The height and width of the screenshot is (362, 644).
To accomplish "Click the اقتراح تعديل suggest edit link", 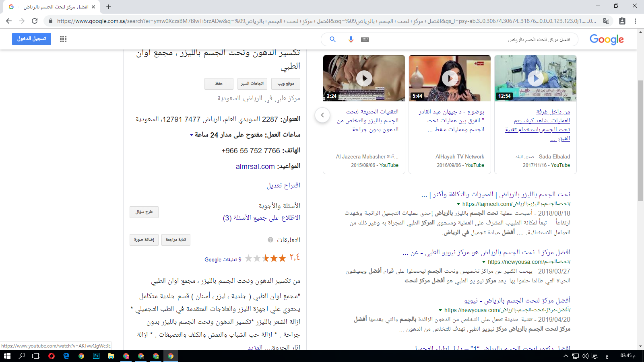I will click(283, 185).
